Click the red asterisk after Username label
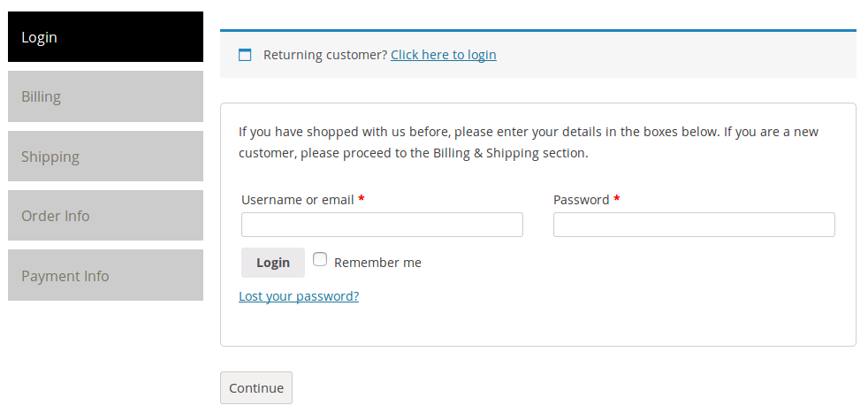Screen dimensions: 868x413 coord(362,200)
